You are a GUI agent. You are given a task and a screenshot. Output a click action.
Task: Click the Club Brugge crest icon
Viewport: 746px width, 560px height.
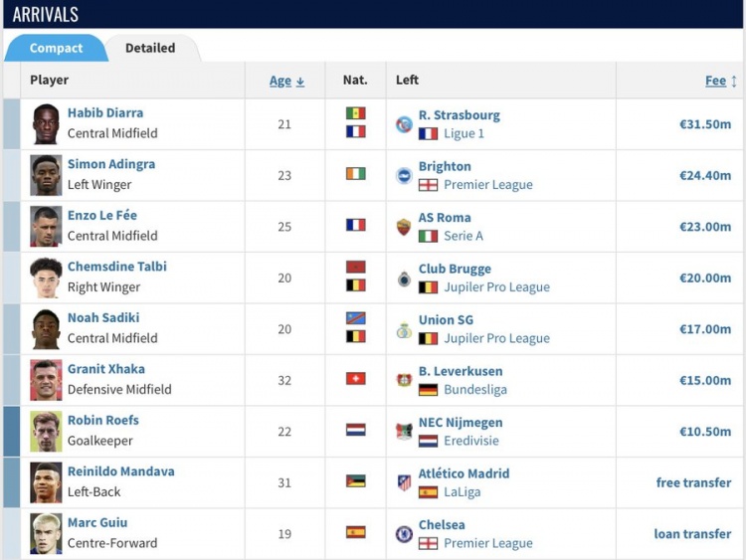[x=404, y=279]
